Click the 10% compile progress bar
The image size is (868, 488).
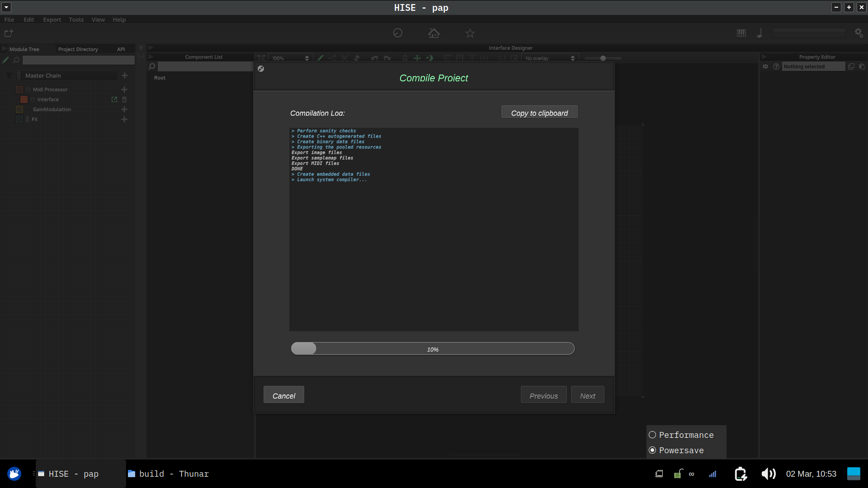pos(433,348)
